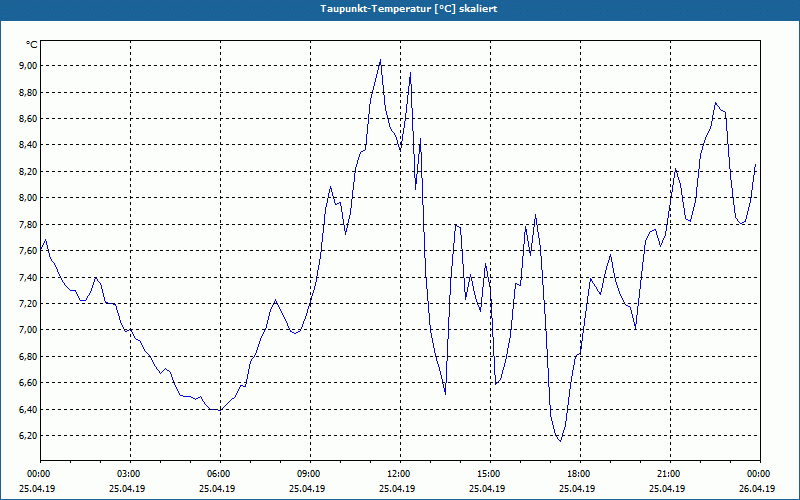Image resolution: width=800 pixels, height=500 pixels.
Task: Click the 7,00 y-axis value
Action: coord(29,330)
